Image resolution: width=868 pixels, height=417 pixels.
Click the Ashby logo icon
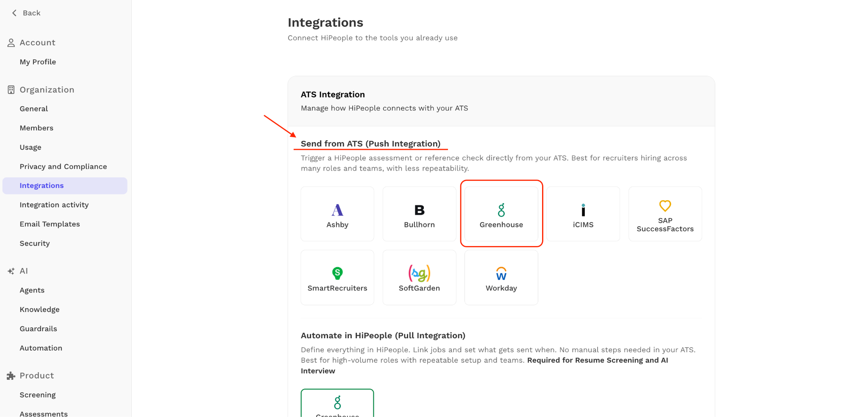click(x=337, y=210)
